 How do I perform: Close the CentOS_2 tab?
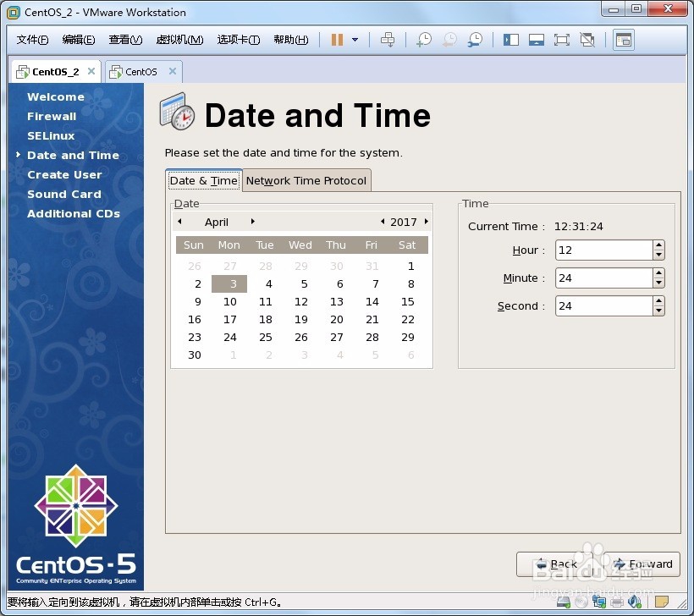coord(91,71)
